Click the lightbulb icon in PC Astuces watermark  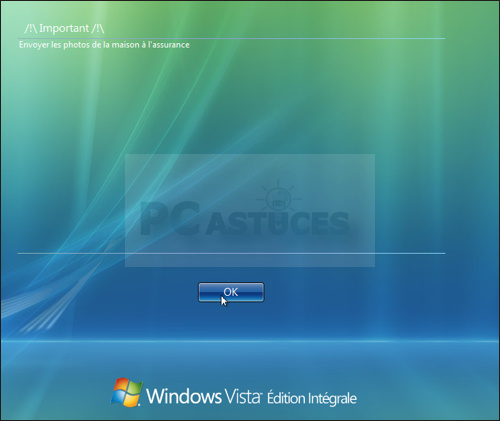pyautogui.click(x=279, y=199)
